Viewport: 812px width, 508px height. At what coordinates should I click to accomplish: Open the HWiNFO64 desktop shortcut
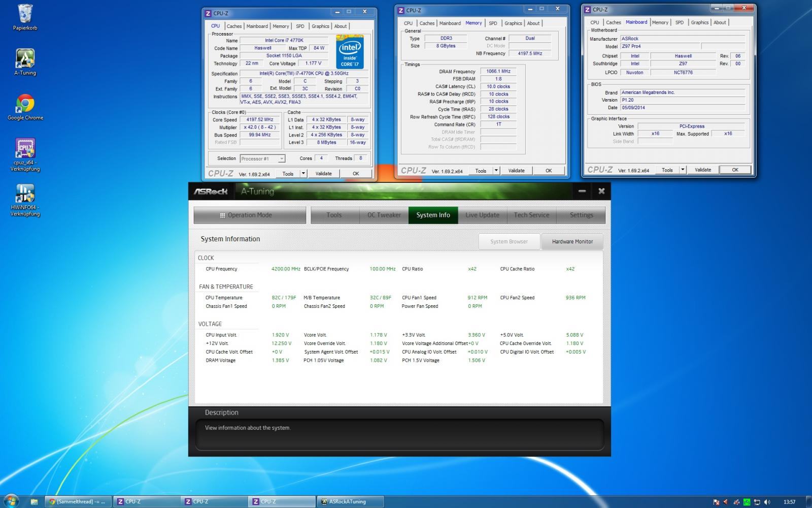(x=25, y=200)
